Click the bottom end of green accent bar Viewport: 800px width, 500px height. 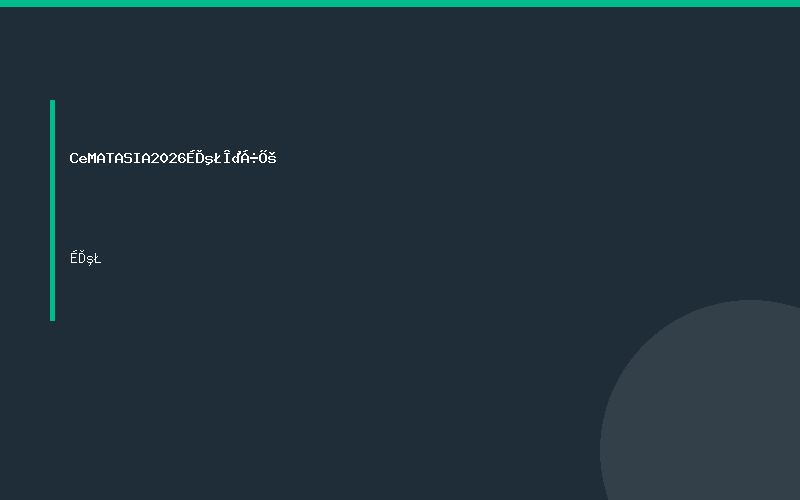(53, 318)
